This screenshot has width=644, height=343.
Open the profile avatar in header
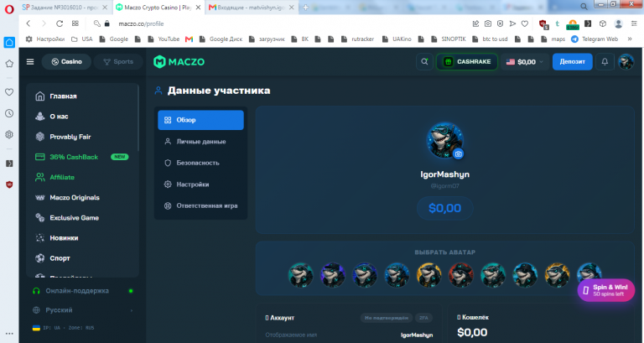[626, 61]
